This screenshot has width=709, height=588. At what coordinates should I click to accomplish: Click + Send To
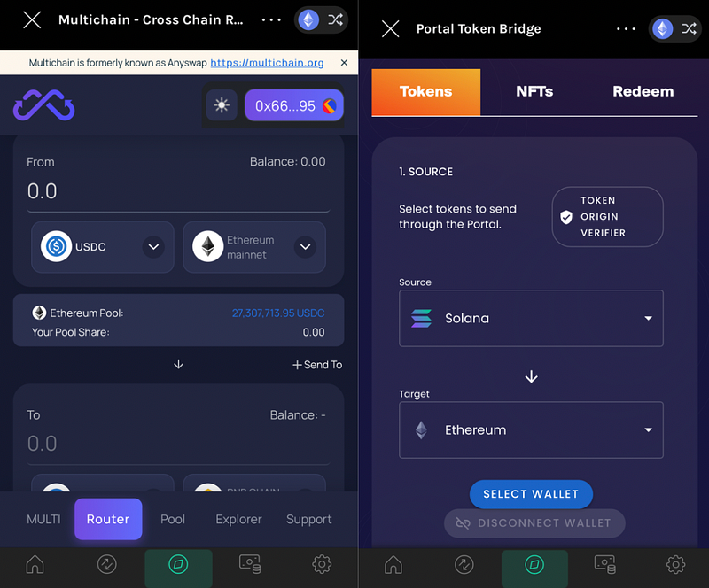click(317, 365)
